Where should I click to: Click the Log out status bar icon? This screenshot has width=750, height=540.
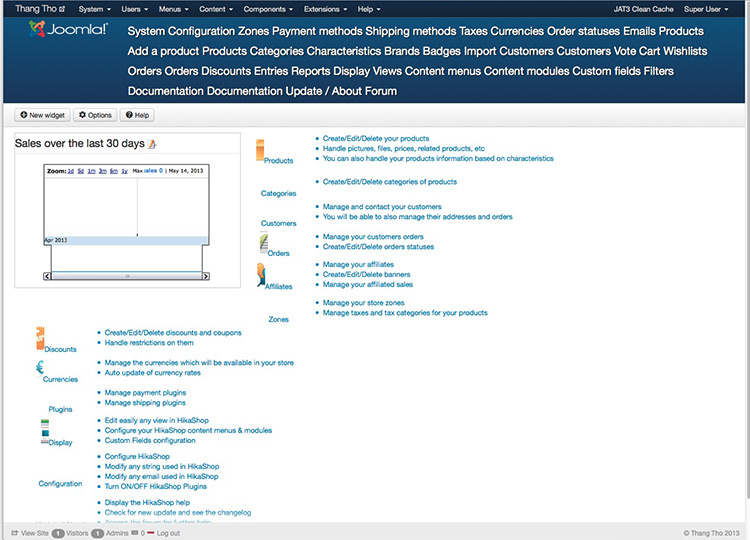151,532
